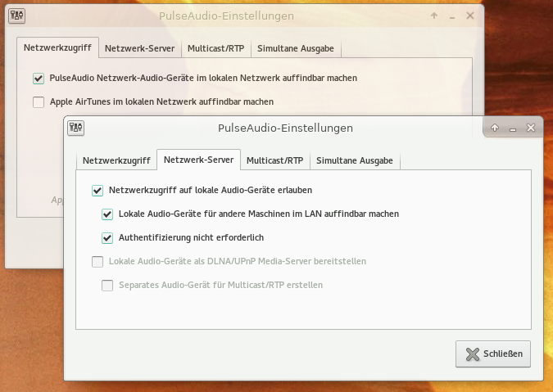Screen dimensions: 553x392
Task: Uncheck 'Netzwerkzugriff auf lokale Audio-Geräte erlauben'
Action: coord(97,191)
